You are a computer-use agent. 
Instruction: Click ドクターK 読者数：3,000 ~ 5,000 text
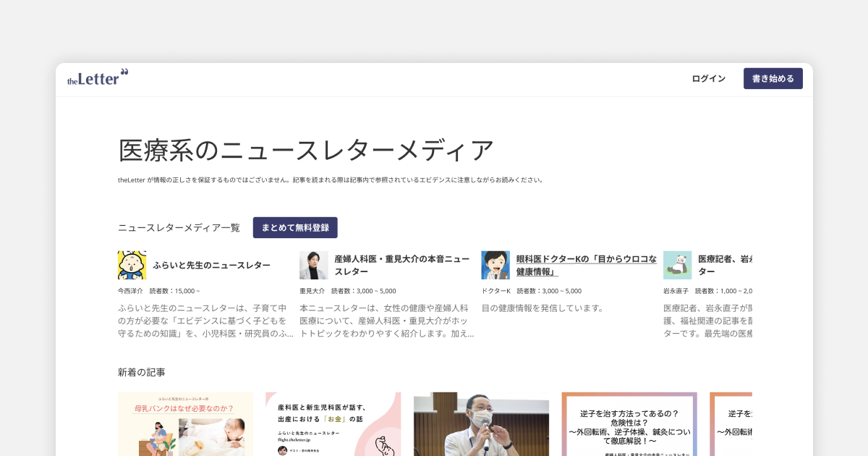[x=532, y=291]
